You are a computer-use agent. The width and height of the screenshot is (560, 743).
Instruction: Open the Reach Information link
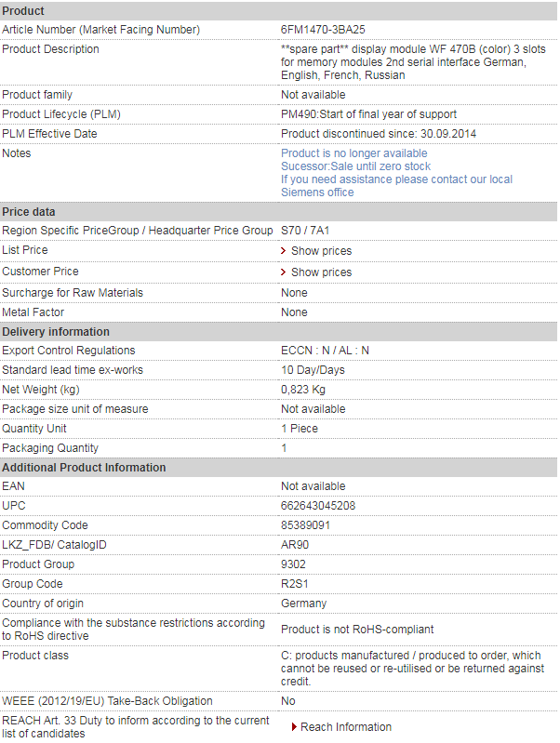click(346, 727)
